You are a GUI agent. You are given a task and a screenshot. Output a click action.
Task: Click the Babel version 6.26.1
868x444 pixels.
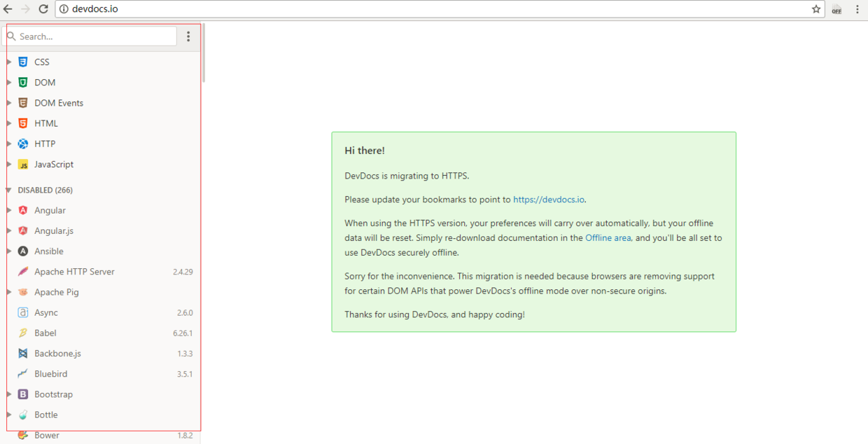click(x=183, y=333)
